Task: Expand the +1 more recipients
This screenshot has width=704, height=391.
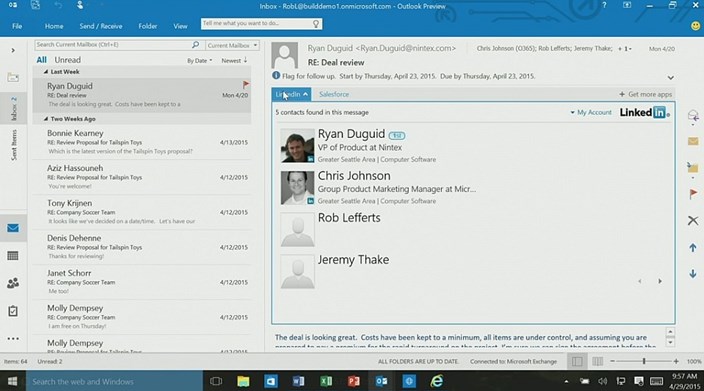Action: click(x=625, y=48)
